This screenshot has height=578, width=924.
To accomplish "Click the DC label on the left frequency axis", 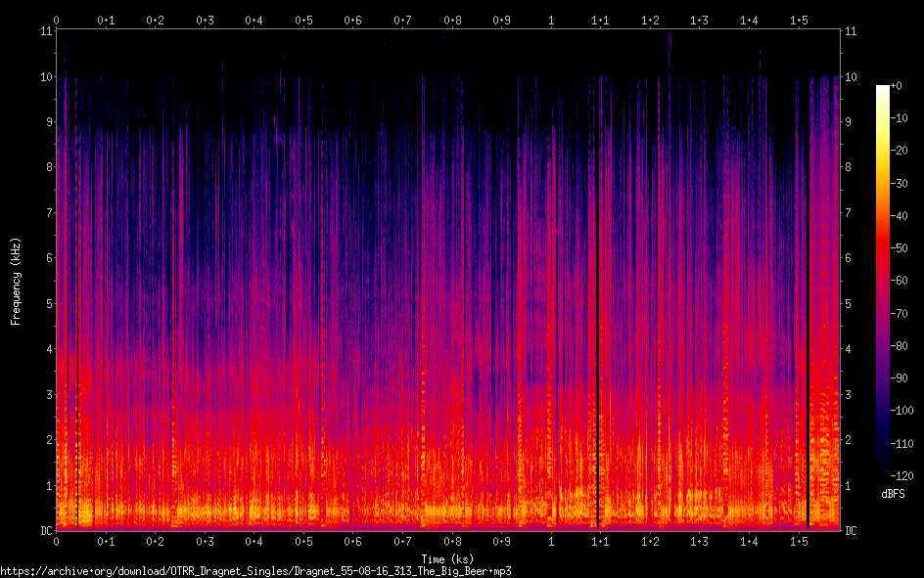I will (x=44, y=531).
